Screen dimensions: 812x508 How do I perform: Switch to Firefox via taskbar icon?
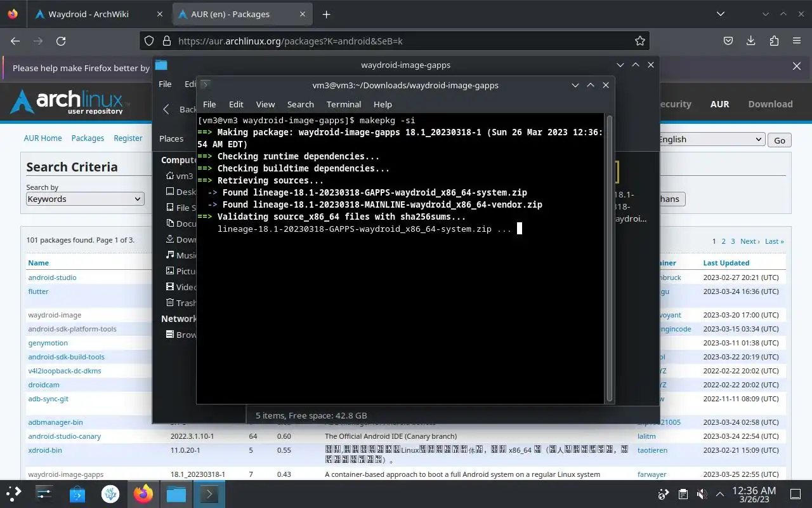[143, 493]
